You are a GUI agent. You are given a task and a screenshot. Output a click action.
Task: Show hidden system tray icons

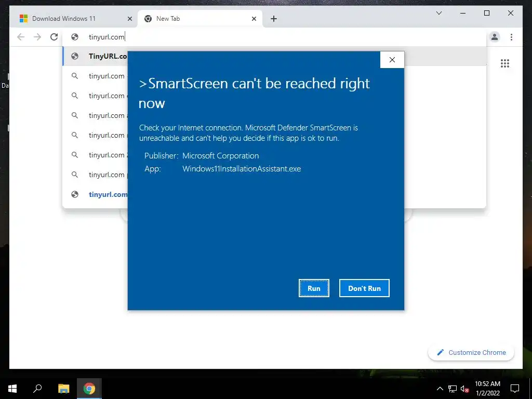[x=440, y=389]
